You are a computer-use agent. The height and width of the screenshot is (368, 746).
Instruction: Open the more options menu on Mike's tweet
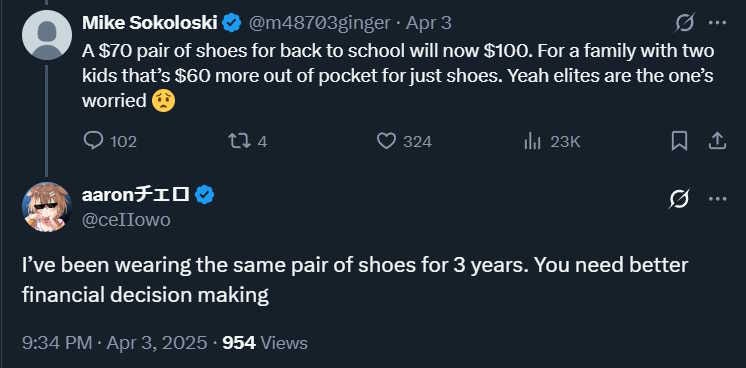point(717,22)
